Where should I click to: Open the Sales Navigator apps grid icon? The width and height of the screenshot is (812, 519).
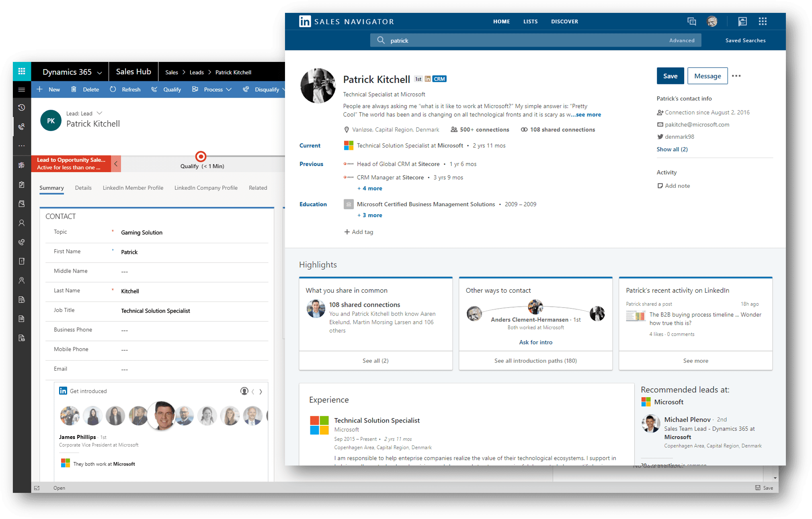pyautogui.click(x=763, y=21)
